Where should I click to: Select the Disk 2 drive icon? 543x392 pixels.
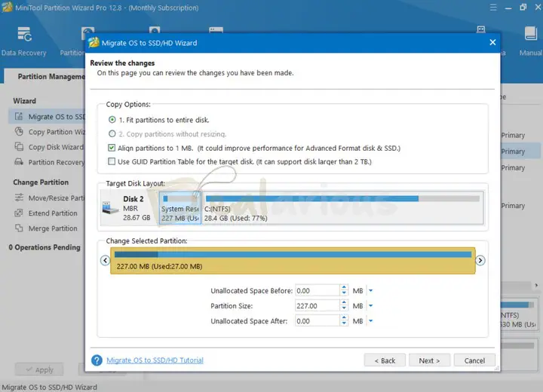(x=111, y=208)
